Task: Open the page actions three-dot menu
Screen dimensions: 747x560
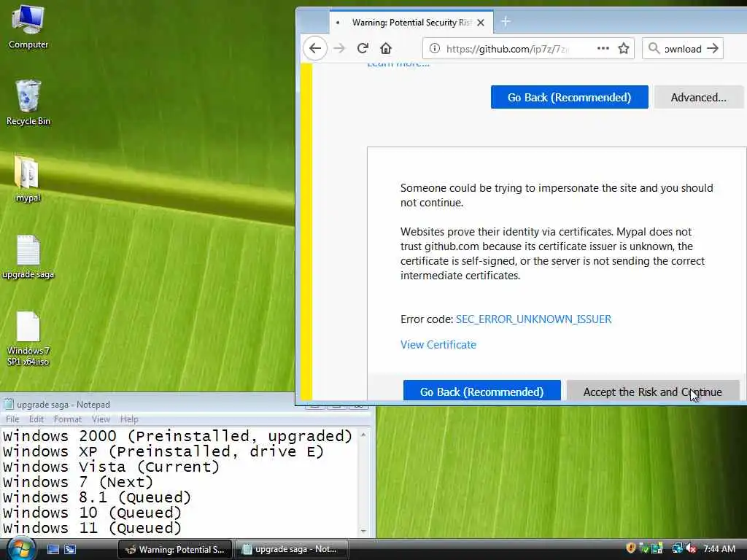Action: pyautogui.click(x=603, y=48)
